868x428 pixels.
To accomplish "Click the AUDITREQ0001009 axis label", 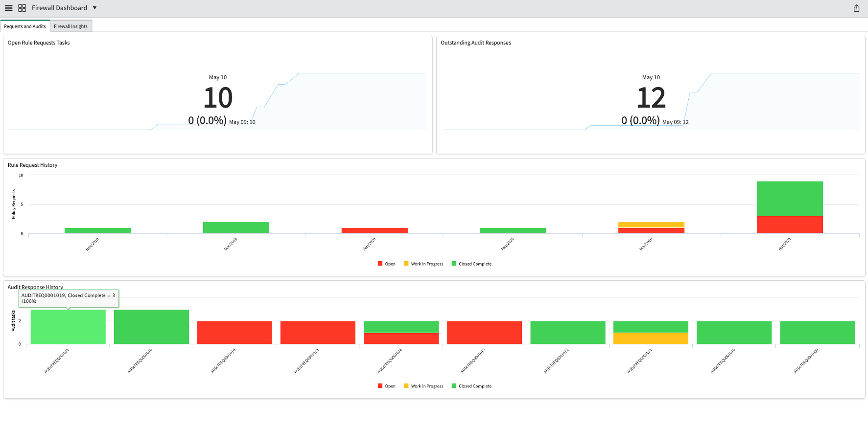I will click(806, 361).
